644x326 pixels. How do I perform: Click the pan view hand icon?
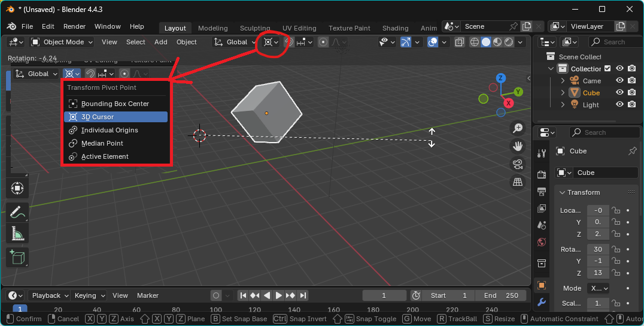point(518,146)
